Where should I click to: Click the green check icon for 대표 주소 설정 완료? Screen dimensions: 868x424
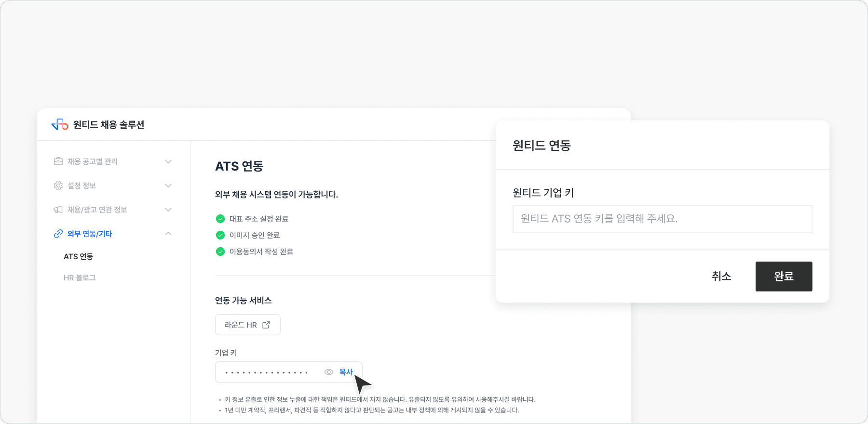tap(220, 219)
